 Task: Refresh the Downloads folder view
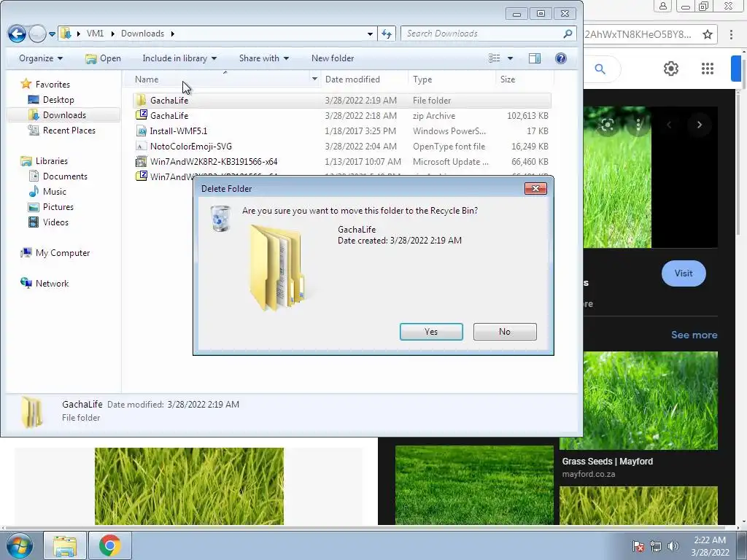tap(387, 34)
